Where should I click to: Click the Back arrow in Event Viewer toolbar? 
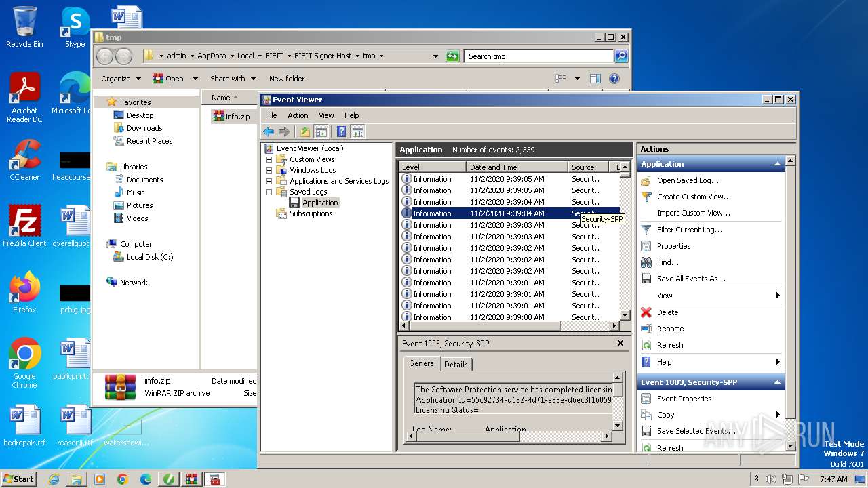pos(269,131)
